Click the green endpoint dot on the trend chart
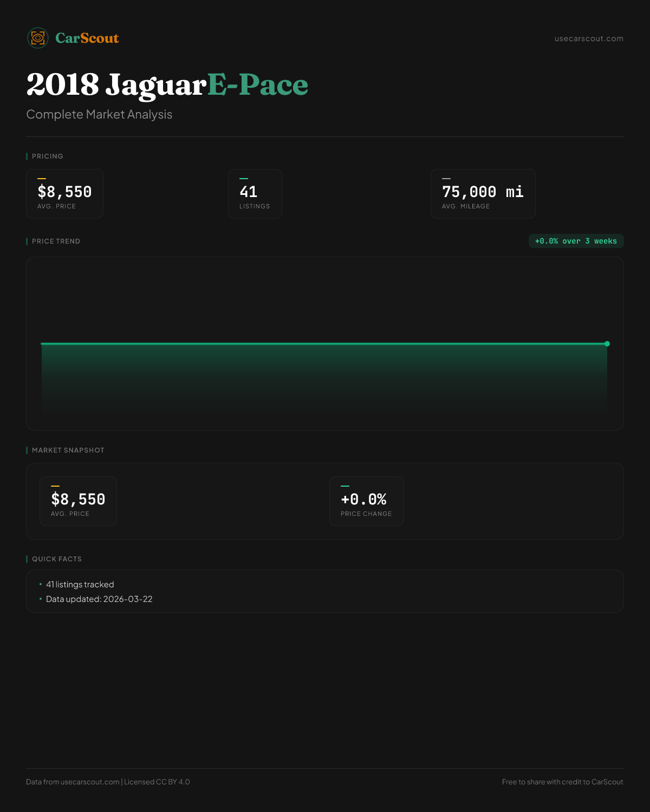The image size is (650, 812). [607, 344]
